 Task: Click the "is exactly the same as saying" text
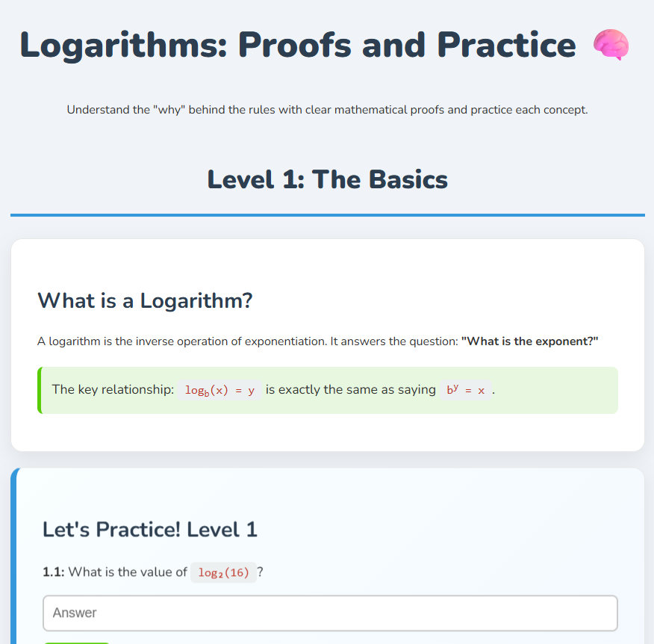pyautogui.click(x=350, y=390)
